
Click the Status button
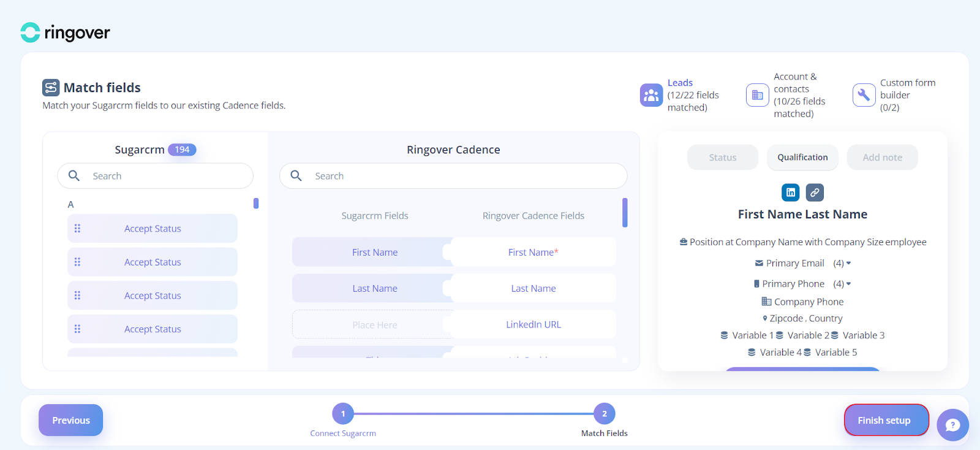(723, 158)
